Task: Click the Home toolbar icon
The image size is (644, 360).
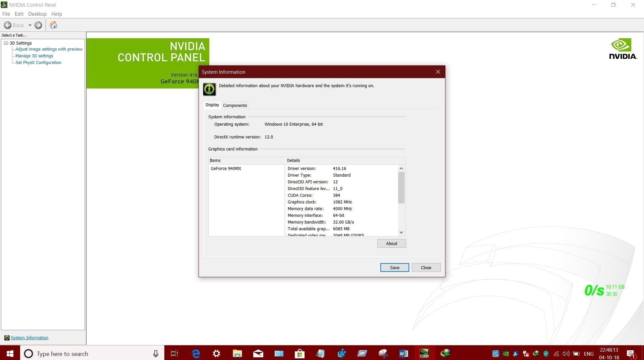Action: [x=53, y=25]
